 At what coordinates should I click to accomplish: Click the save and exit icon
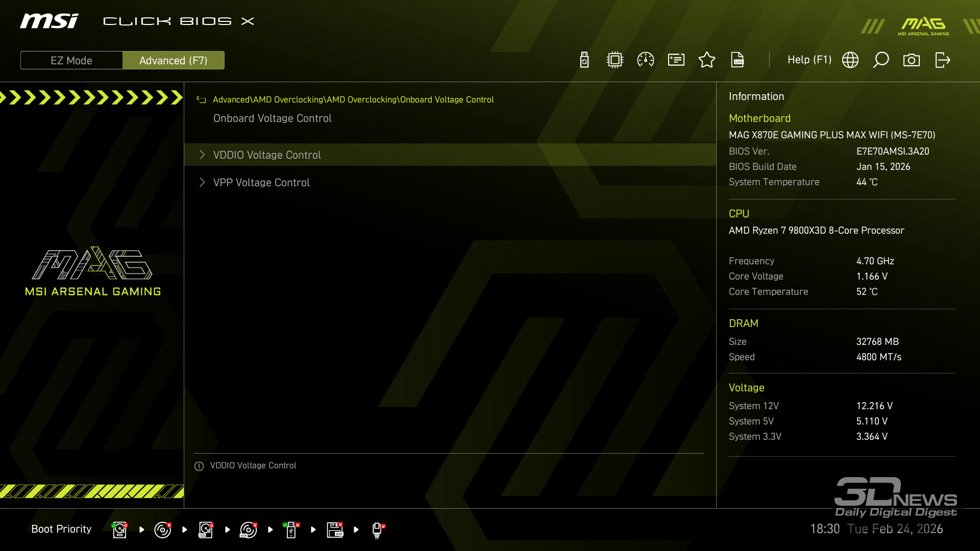point(942,60)
